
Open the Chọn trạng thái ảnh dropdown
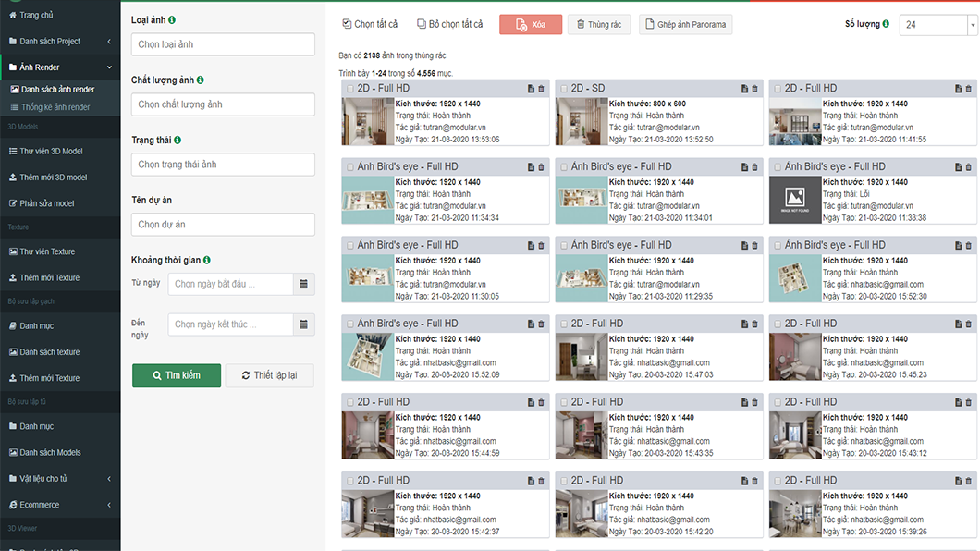[223, 165]
